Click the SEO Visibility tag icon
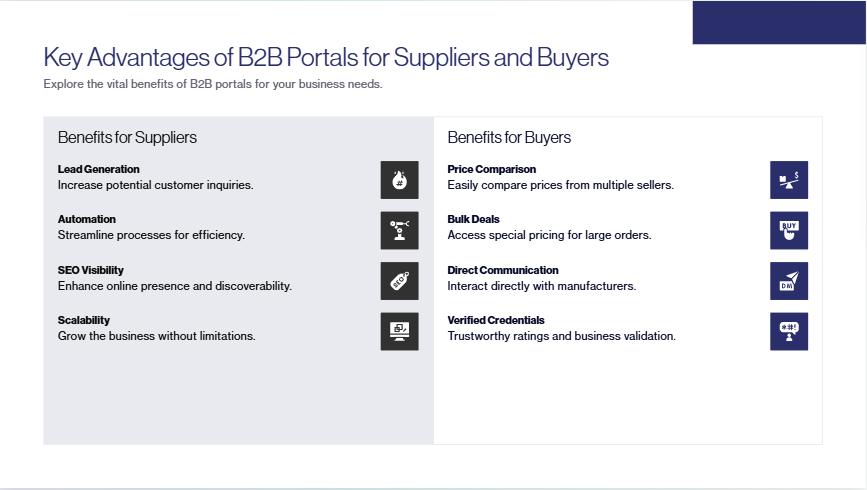The image size is (867, 490). (x=399, y=281)
